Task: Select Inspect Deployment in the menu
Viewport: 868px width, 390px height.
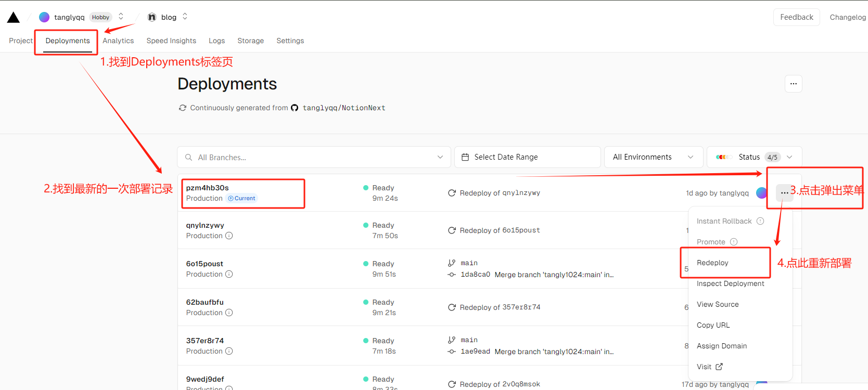Action: point(741,283)
